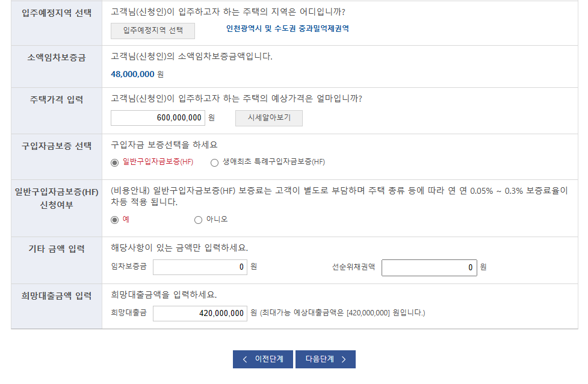Click the 다음단계 button
Image resolution: width=588 pixels, height=384 pixels.
point(325,359)
